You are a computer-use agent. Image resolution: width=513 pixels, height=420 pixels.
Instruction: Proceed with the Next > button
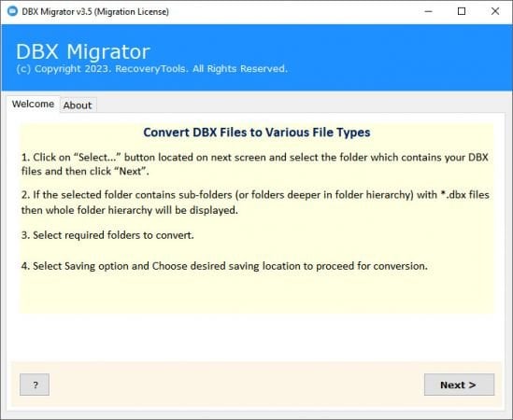tap(459, 385)
